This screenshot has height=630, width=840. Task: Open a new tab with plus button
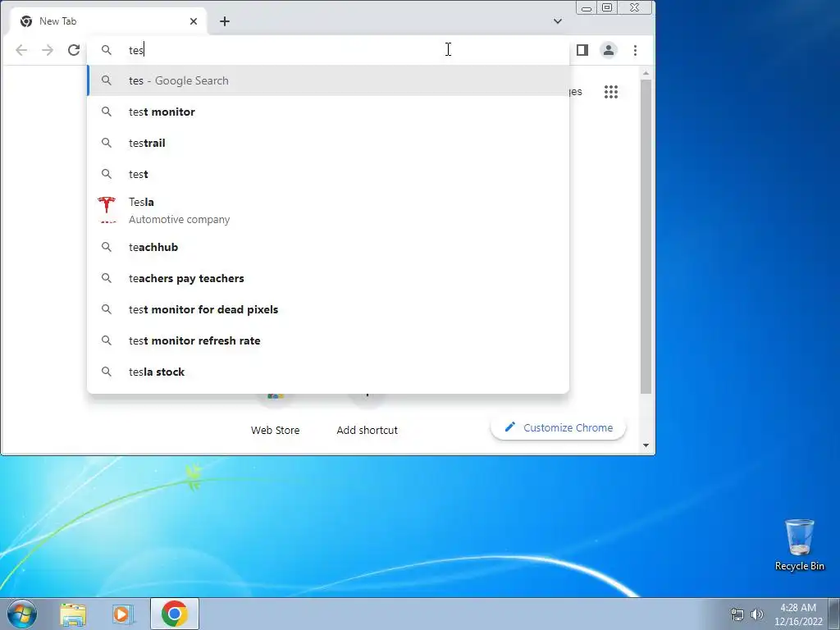pyautogui.click(x=225, y=21)
